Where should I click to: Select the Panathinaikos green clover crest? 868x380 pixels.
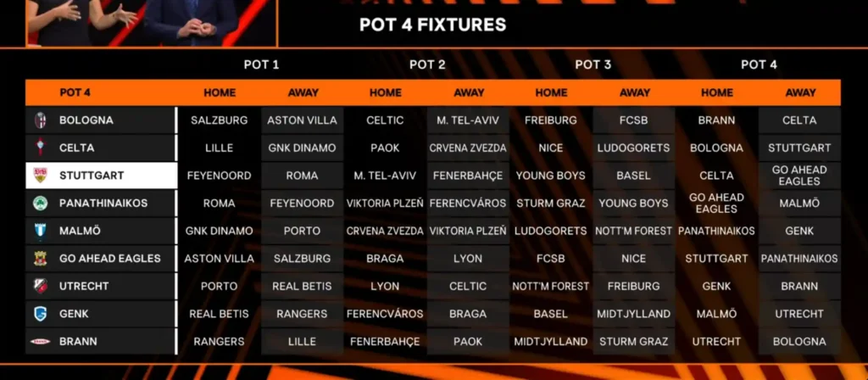[x=40, y=204]
